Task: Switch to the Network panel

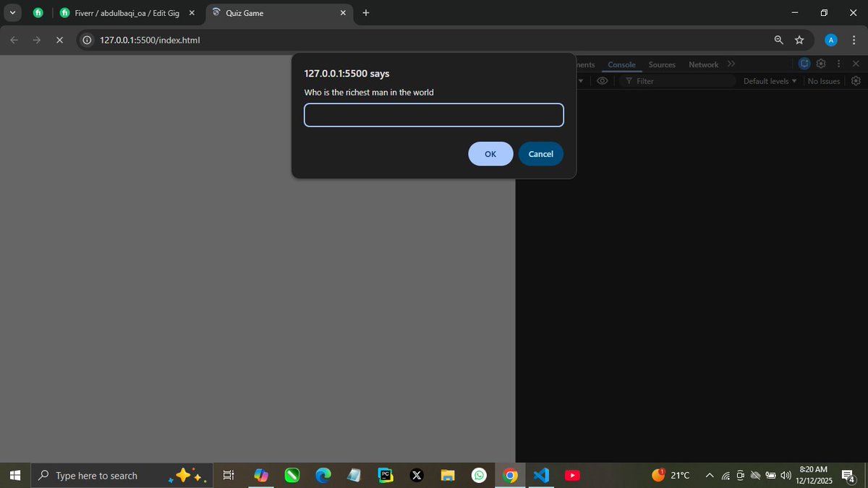Action: [x=703, y=64]
